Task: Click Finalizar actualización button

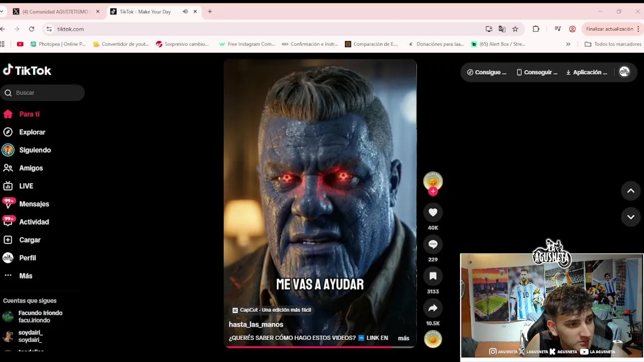Action: [609, 29]
